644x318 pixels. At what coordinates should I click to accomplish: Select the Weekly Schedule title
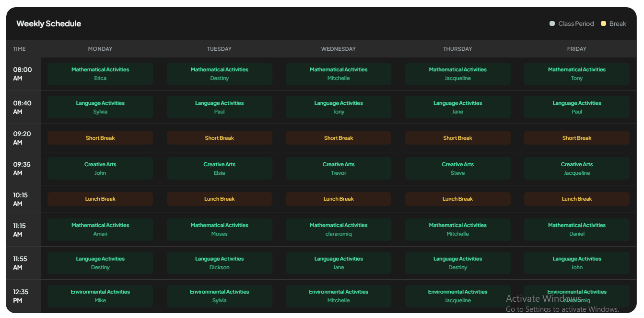pos(48,23)
